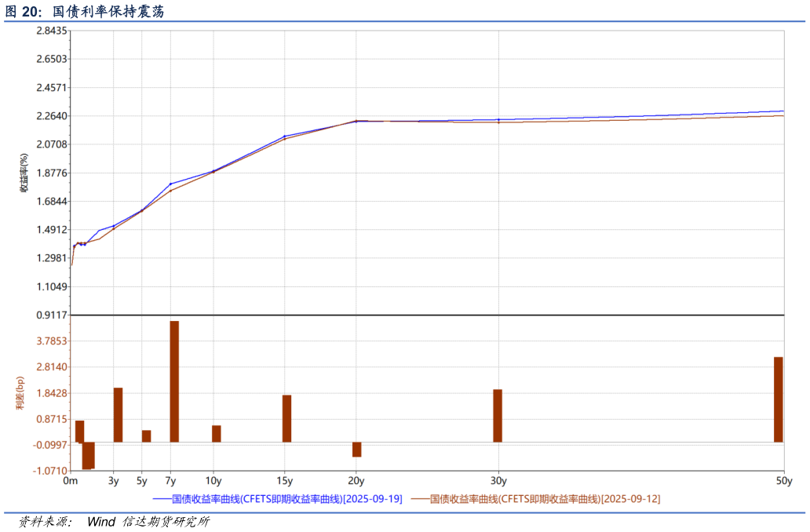Select the negative spread bar at 20y
This screenshot has height=532, width=810.
click(x=356, y=449)
